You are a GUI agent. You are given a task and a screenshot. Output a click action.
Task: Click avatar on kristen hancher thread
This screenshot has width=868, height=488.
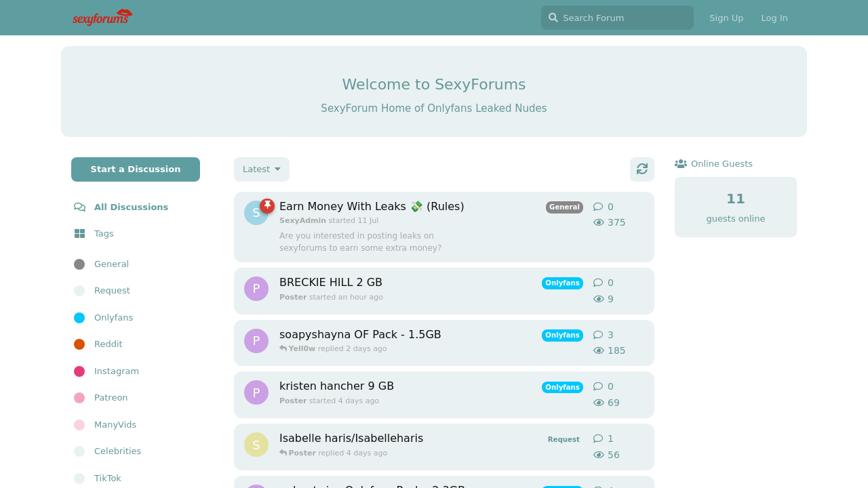point(256,392)
